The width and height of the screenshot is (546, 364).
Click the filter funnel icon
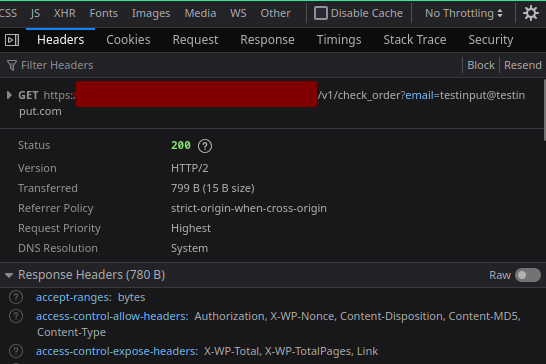(12, 65)
